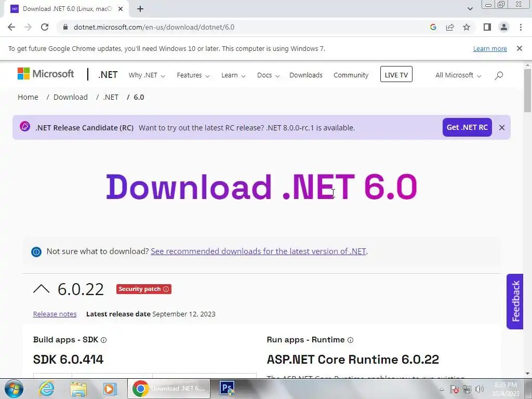Click the network tray icon
The width and height of the screenshot is (532, 399).
click(467, 389)
